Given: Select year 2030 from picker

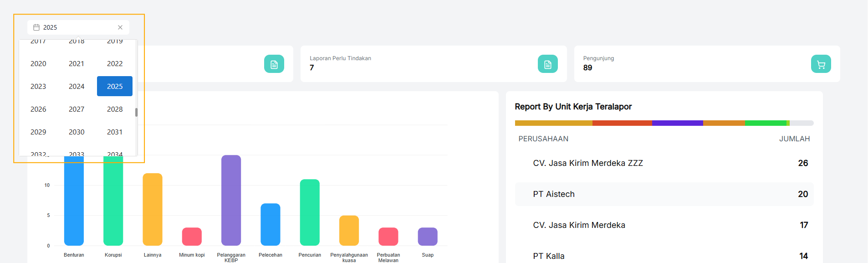Looking at the screenshot, I should (77, 132).
